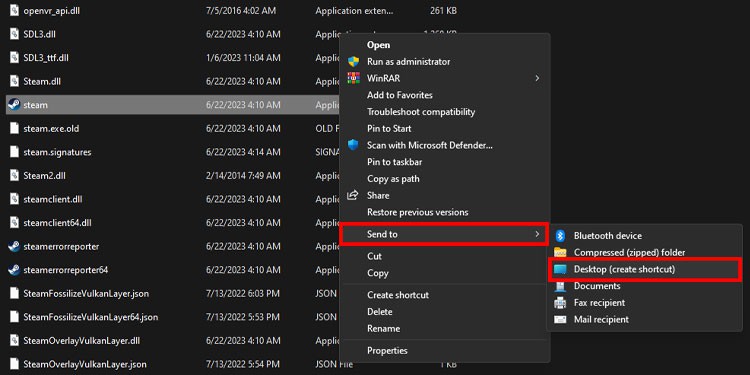The width and height of the screenshot is (750, 375).
Task: Click the 261 KB size cell
Action: tap(443, 11)
